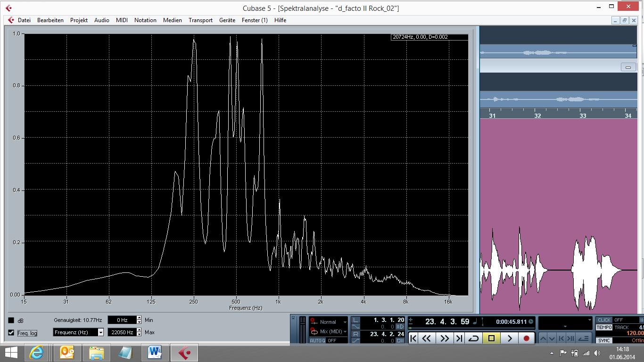Open the Medien menu
Screen dimensions: 644x362
click(173, 20)
